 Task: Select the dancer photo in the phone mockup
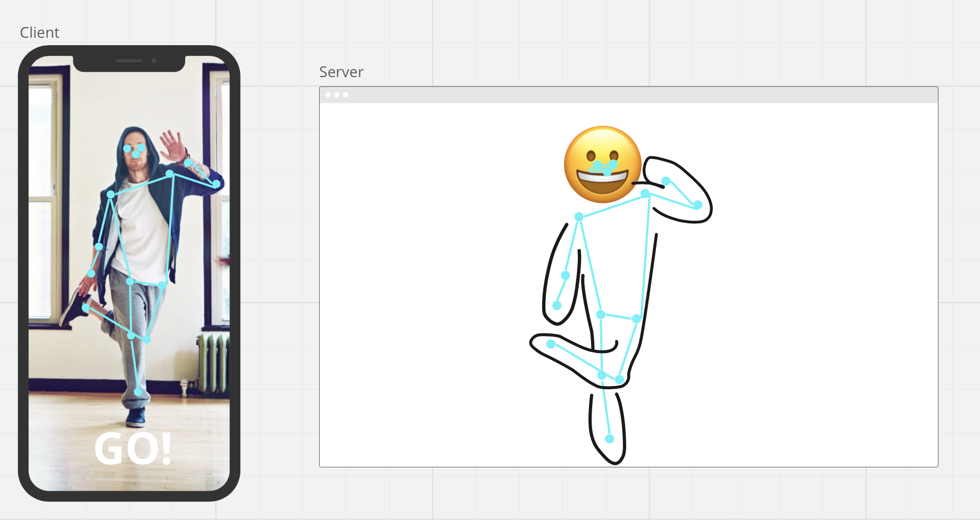coord(129,273)
